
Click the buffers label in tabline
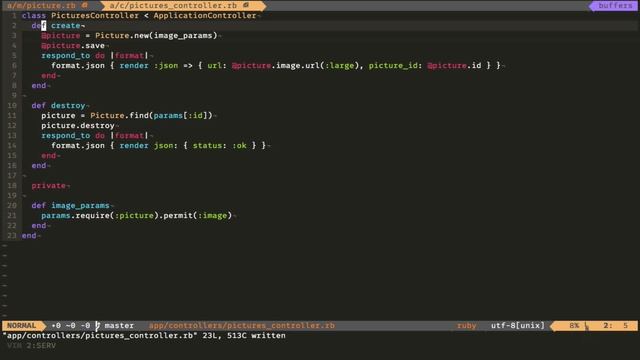point(616,6)
